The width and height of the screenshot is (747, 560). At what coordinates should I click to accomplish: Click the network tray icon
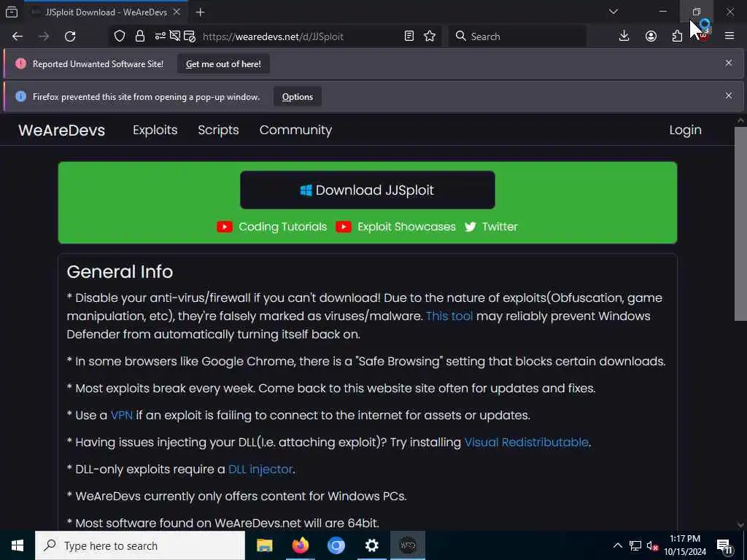coord(635,545)
